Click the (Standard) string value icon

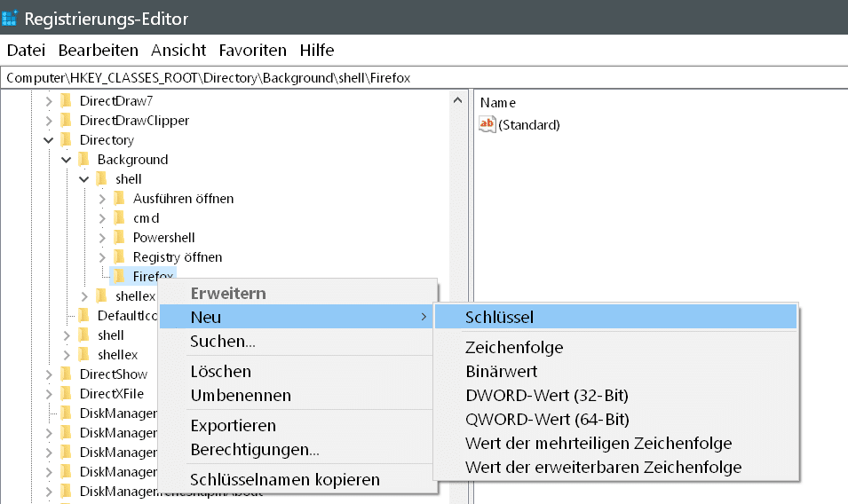click(x=487, y=125)
